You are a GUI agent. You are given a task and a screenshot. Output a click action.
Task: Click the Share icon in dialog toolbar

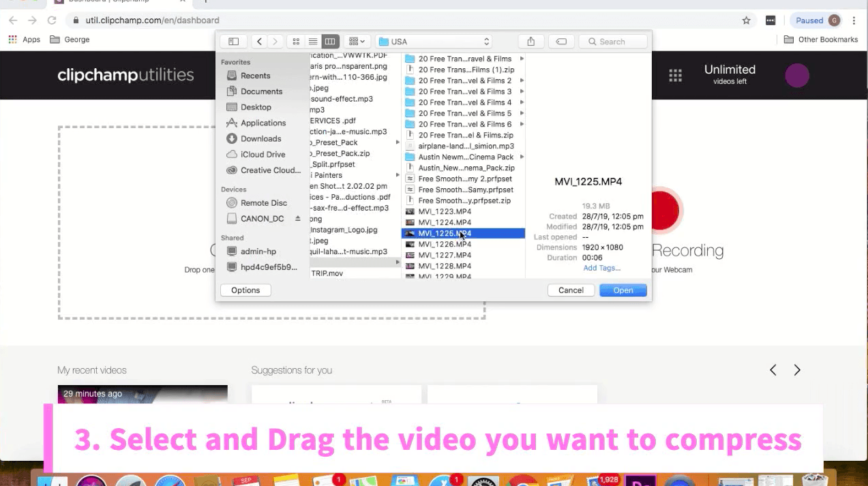530,42
